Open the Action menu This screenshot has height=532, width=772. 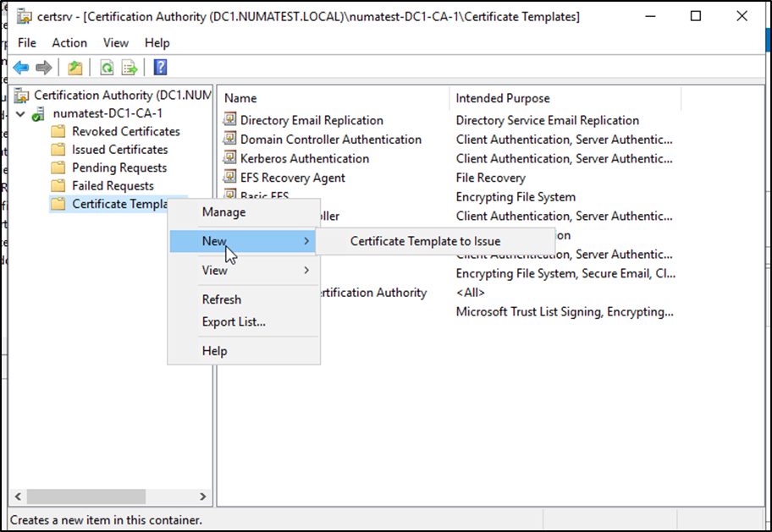click(x=69, y=42)
